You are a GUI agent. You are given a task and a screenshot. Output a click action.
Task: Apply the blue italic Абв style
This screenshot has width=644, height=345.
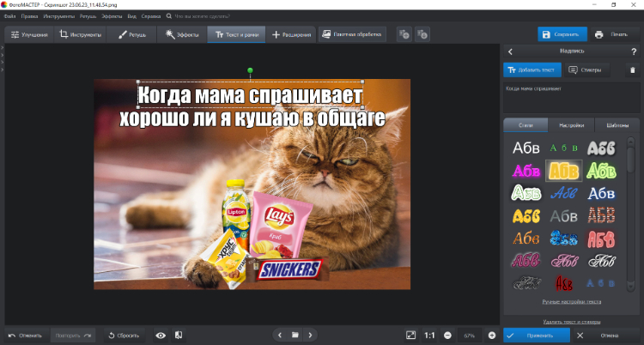563,192
